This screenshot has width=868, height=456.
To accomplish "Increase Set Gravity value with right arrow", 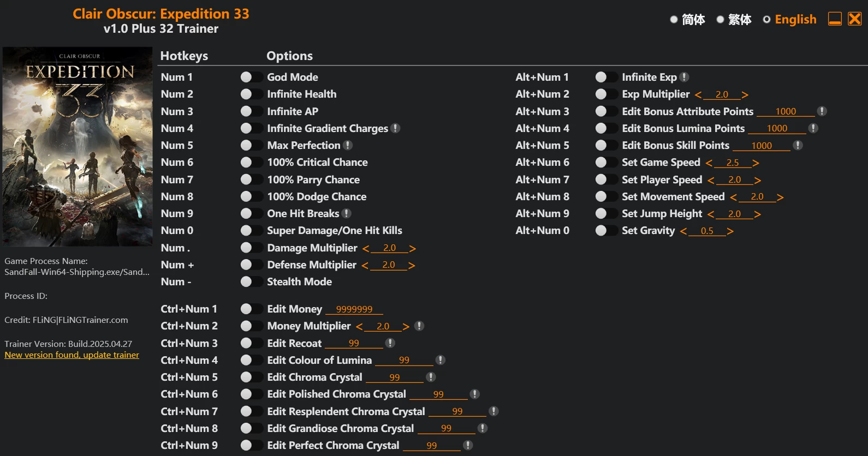I will [x=730, y=231].
